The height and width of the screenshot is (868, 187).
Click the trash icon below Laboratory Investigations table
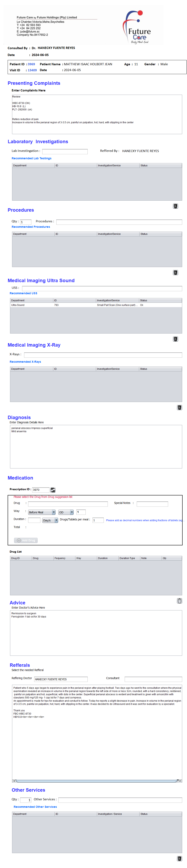175,206
